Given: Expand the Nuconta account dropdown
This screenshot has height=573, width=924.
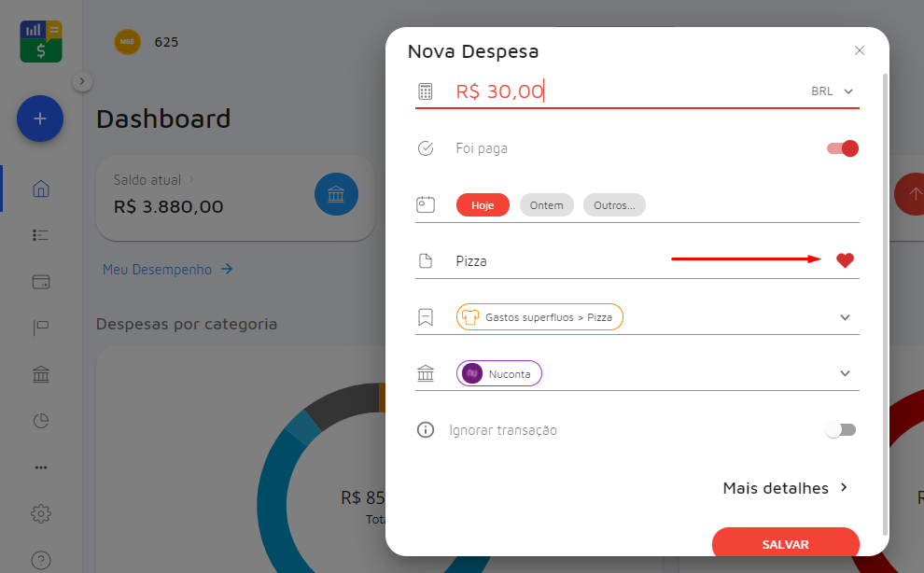Looking at the screenshot, I should point(845,373).
